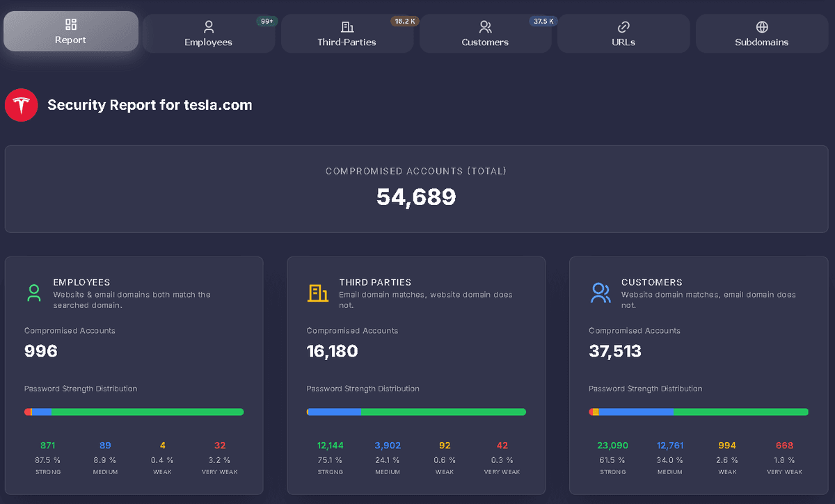This screenshot has width=835, height=504.
Task: Click the Customers password strength bar
Action: (699, 412)
